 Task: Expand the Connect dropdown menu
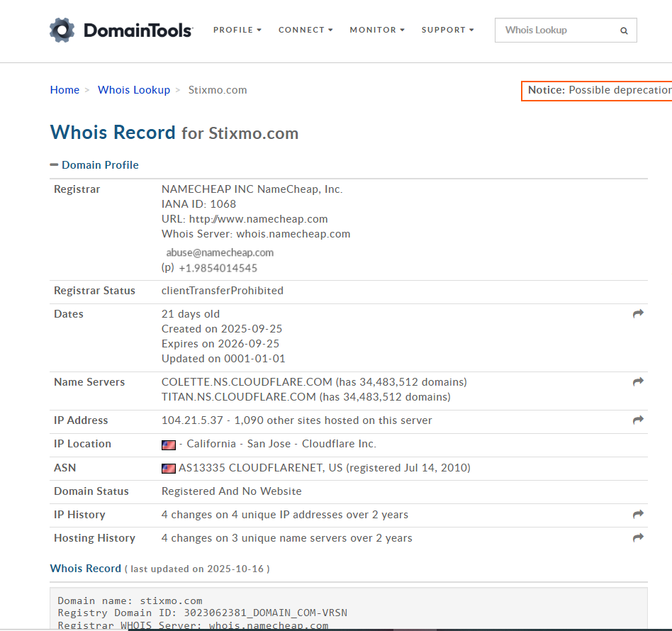[x=306, y=30]
